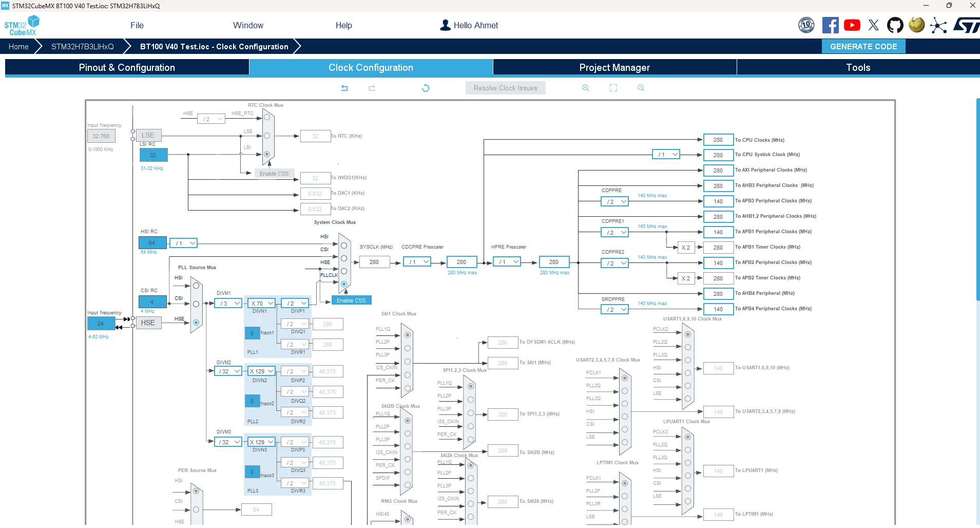980x528 pixels.
Task: Click the STM32CubeMX logo
Action: click(x=22, y=25)
